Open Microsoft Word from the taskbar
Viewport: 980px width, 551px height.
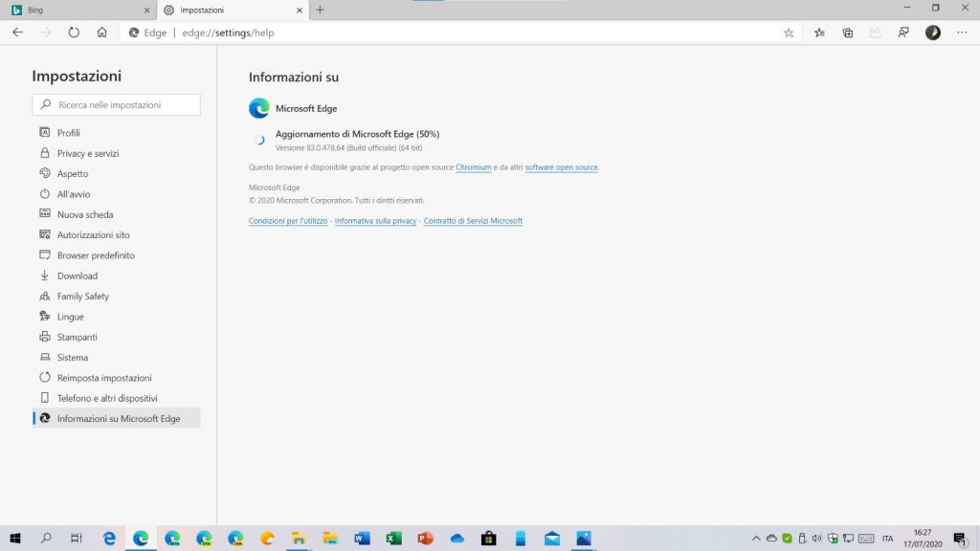[362, 539]
